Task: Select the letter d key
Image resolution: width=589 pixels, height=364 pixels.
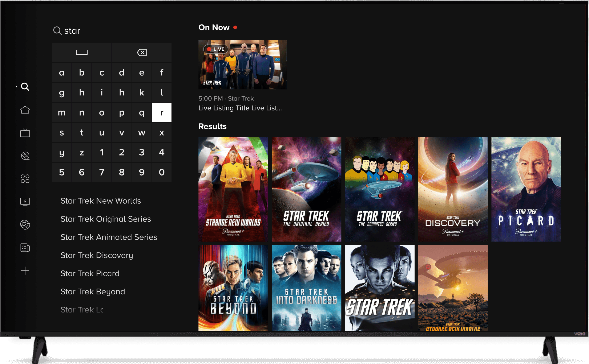Action: point(122,73)
